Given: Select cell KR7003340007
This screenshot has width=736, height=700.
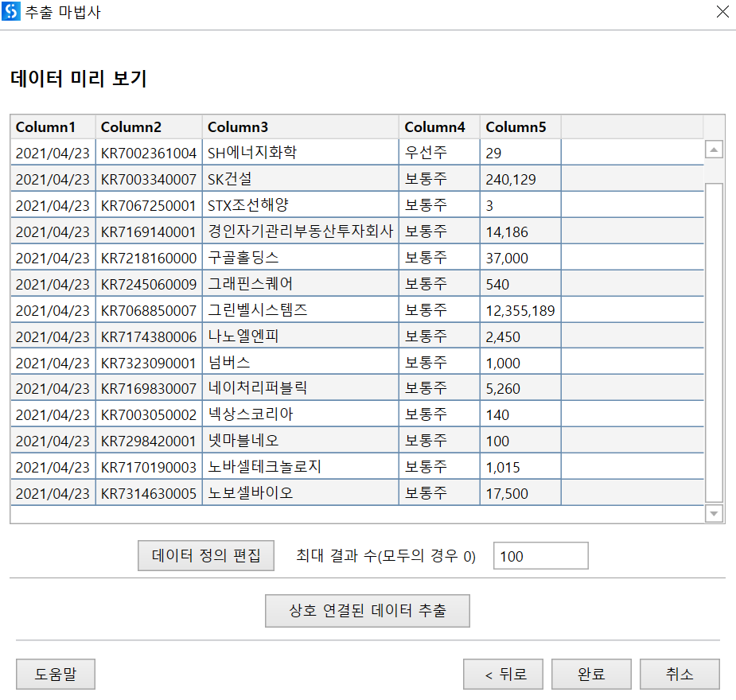Looking at the screenshot, I should (x=149, y=179).
